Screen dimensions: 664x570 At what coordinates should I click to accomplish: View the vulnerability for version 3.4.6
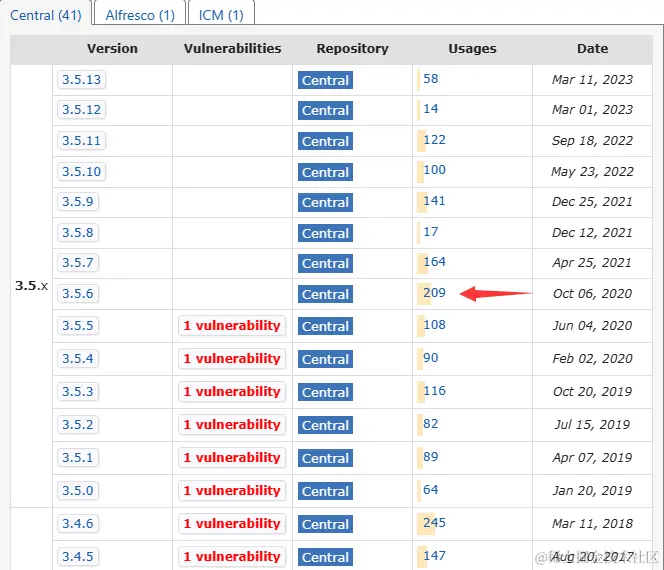click(232, 524)
